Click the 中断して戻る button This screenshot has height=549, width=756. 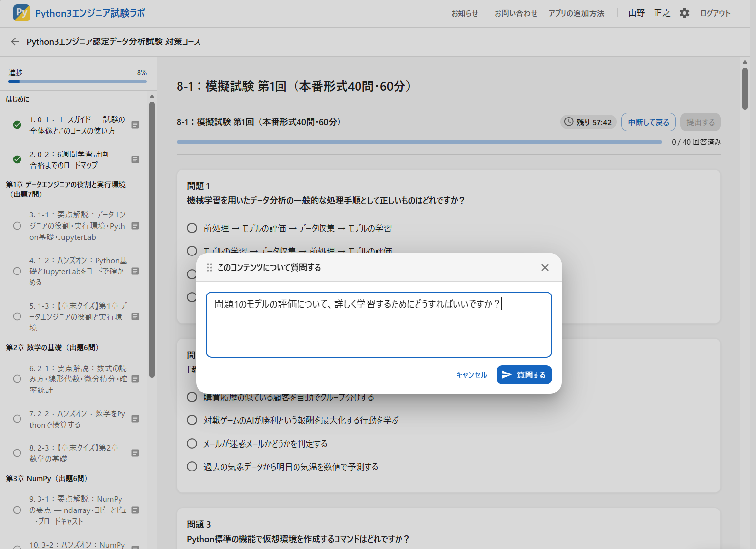(648, 122)
